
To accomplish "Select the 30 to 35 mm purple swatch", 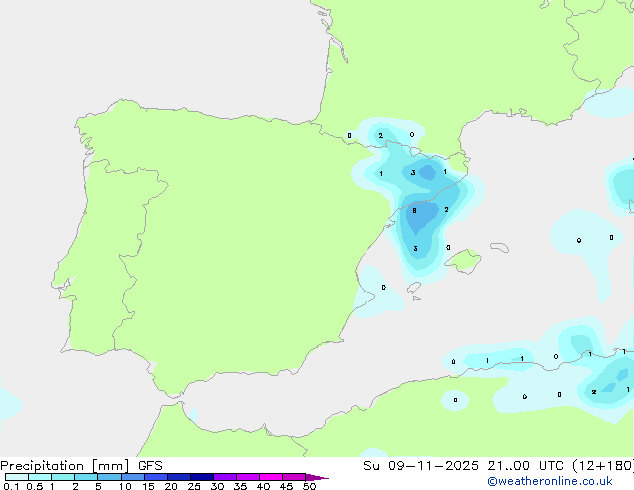I will point(225,477).
